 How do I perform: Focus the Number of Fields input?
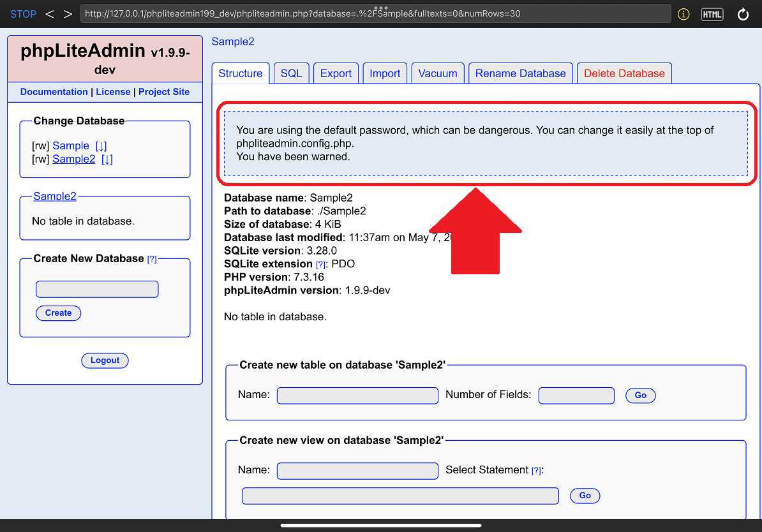576,395
